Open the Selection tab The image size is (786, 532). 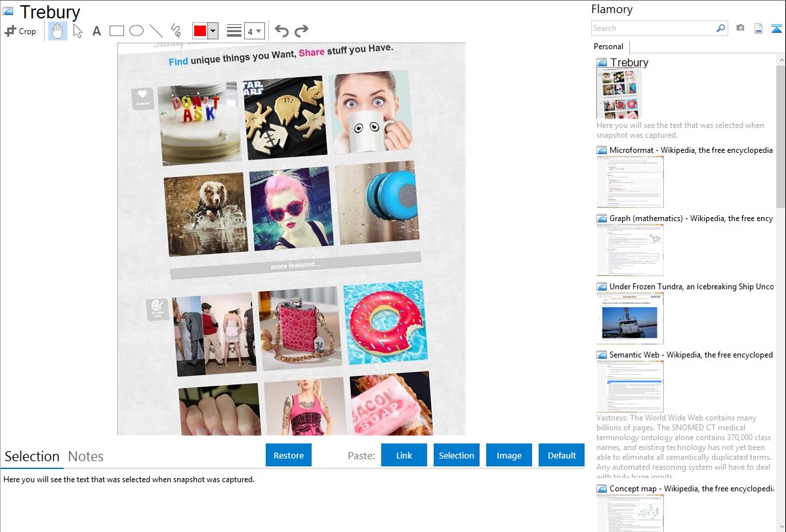(x=32, y=457)
